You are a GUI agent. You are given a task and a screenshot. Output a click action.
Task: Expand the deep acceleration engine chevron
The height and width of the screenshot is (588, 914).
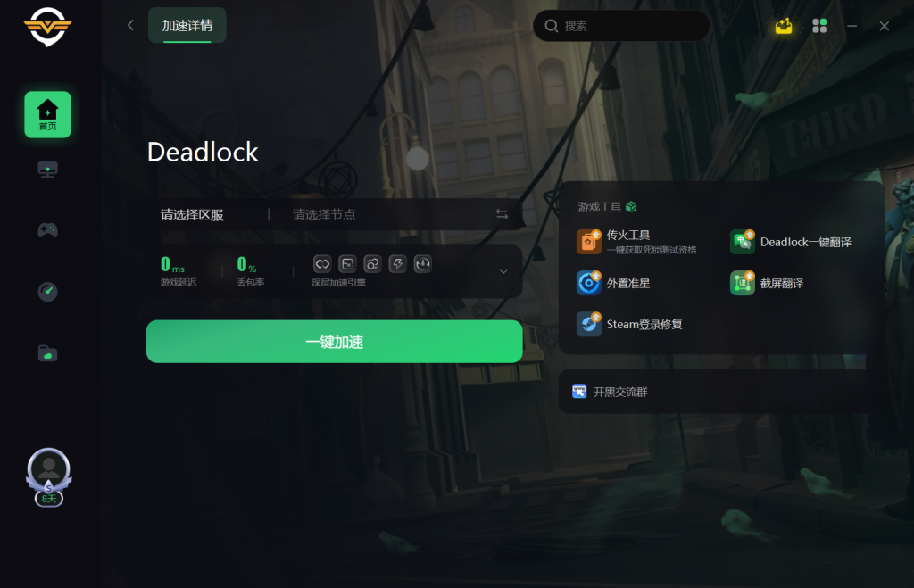(503, 271)
